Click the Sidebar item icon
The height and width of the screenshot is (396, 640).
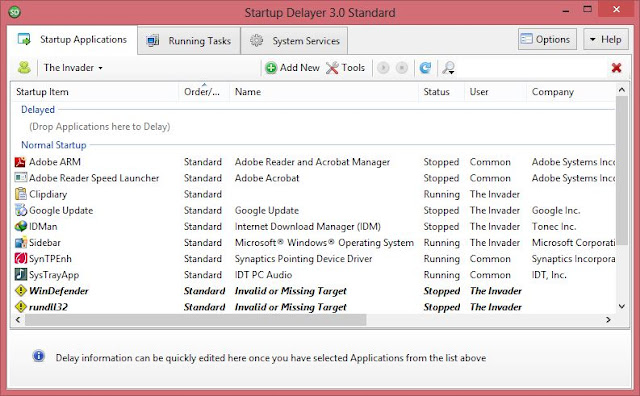[20, 242]
